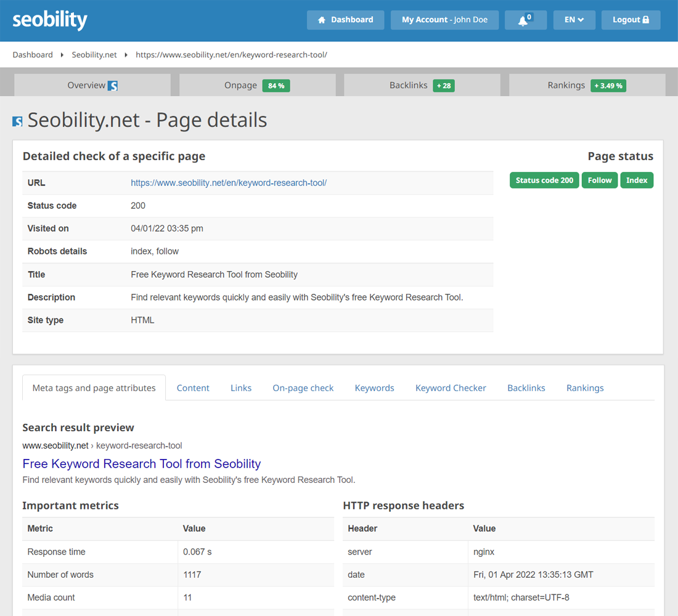Open the top Rankings +3.49 % tab
This screenshot has width=678, height=616.
587,85
